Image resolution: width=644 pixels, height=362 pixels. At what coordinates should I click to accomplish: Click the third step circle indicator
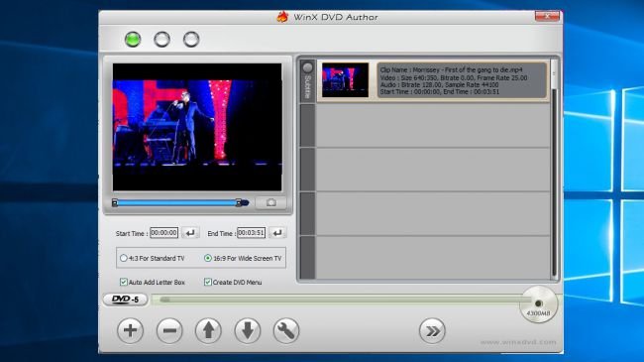[x=191, y=40]
